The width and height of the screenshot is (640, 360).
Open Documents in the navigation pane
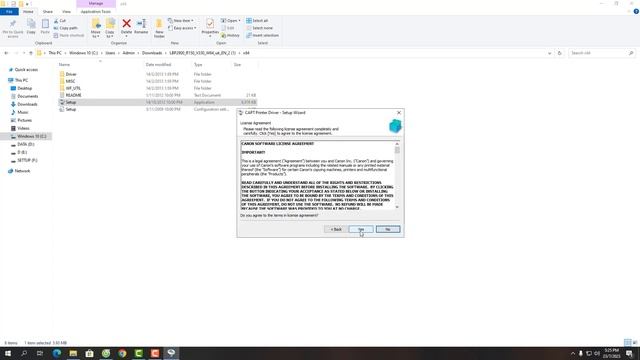(x=27, y=96)
